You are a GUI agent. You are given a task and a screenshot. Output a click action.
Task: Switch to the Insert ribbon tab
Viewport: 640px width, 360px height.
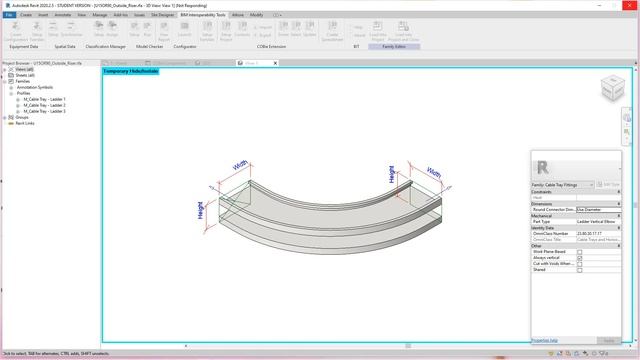pyautogui.click(x=43, y=15)
